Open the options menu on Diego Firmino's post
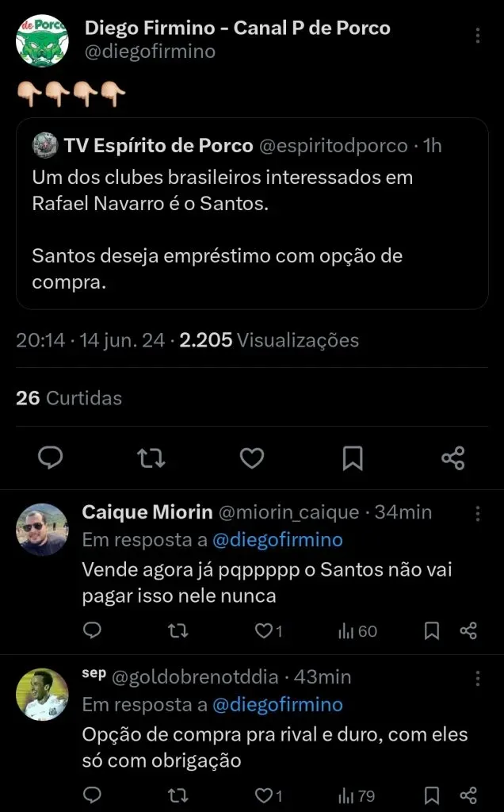The width and height of the screenshot is (504, 812). pos(478,35)
